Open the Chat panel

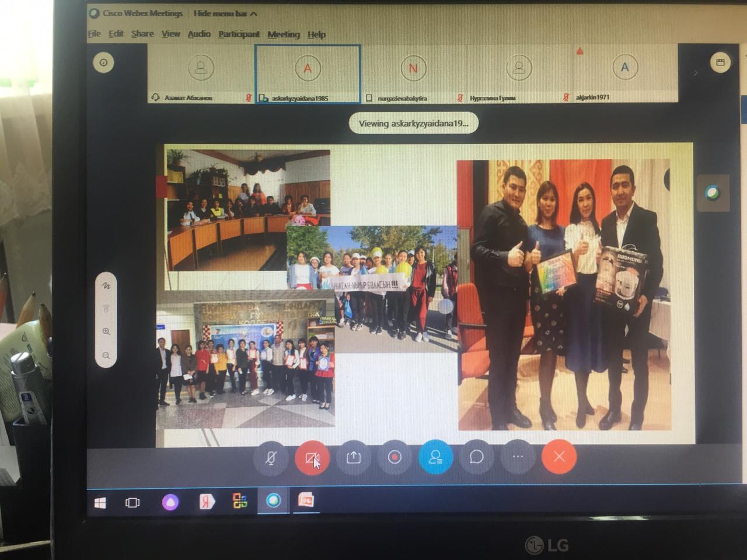tap(476, 457)
